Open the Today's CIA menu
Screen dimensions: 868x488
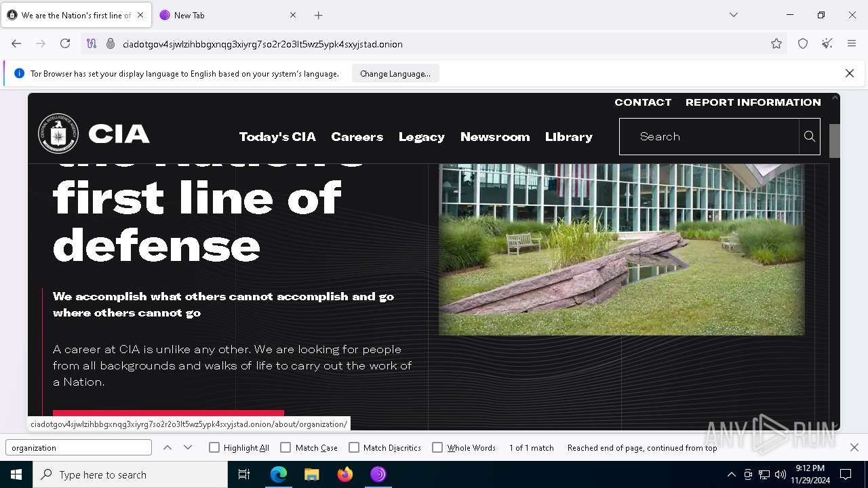click(277, 137)
